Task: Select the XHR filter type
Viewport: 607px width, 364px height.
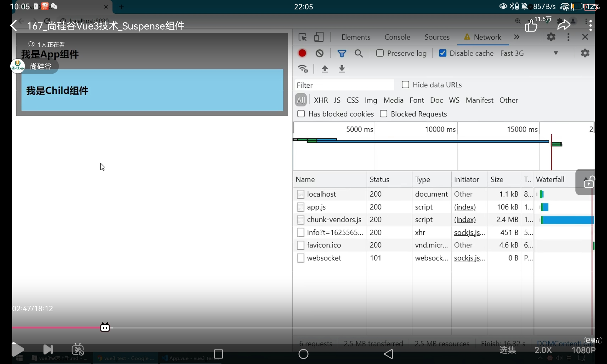Action: tap(321, 100)
